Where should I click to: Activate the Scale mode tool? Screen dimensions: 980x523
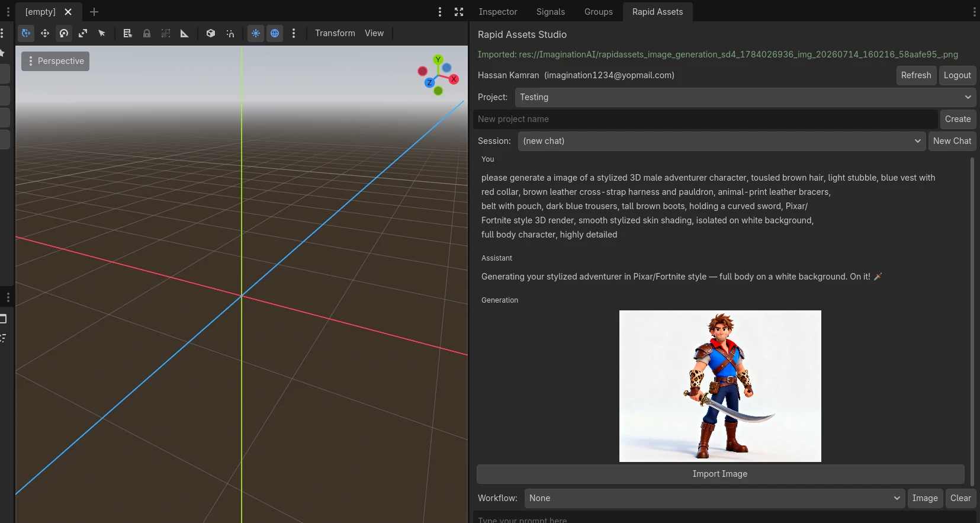[83, 33]
